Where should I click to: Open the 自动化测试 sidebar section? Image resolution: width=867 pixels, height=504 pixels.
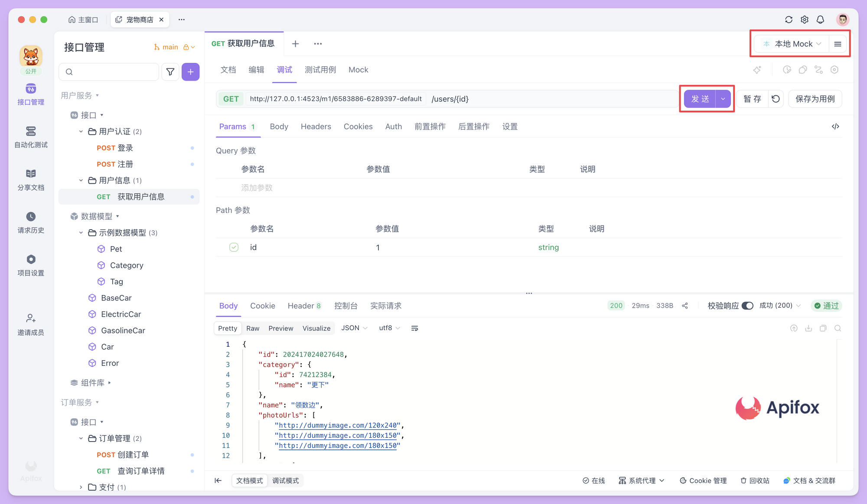pyautogui.click(x=31, y=137)
